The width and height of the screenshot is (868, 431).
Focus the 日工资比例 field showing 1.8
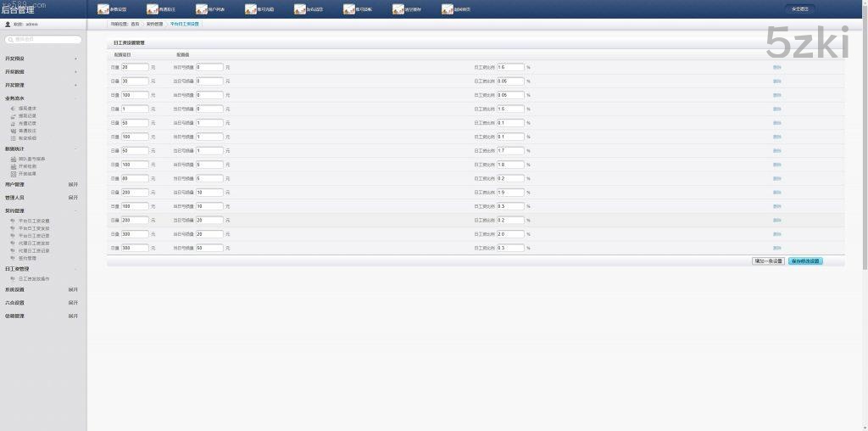510,165
